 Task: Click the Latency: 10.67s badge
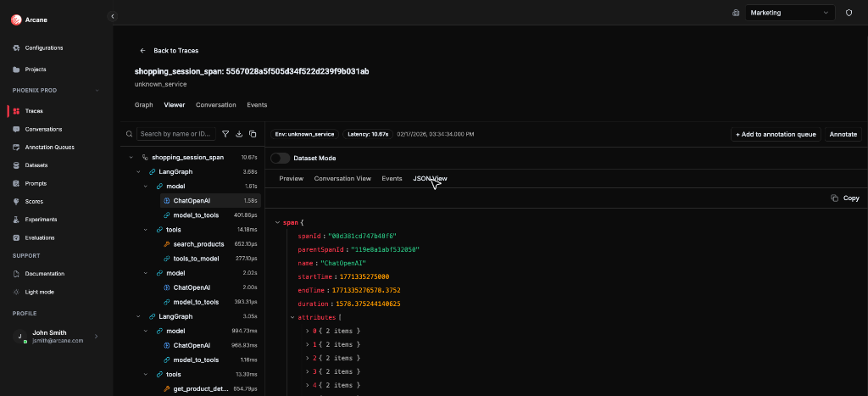coord(368,134)
